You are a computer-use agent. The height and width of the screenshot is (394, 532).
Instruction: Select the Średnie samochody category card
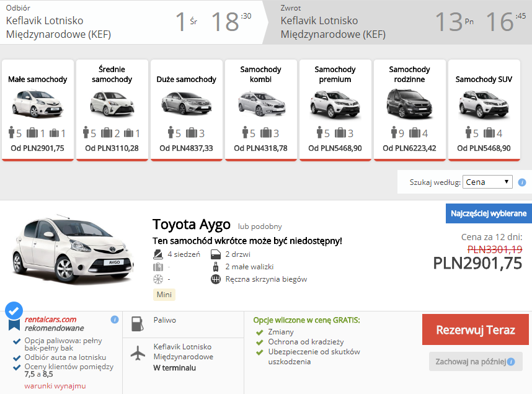click(112, 110)
